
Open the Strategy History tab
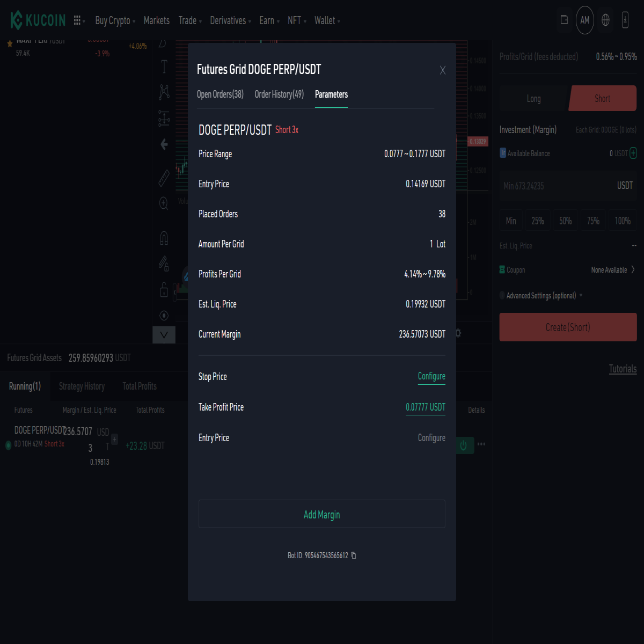click(82, 386)
